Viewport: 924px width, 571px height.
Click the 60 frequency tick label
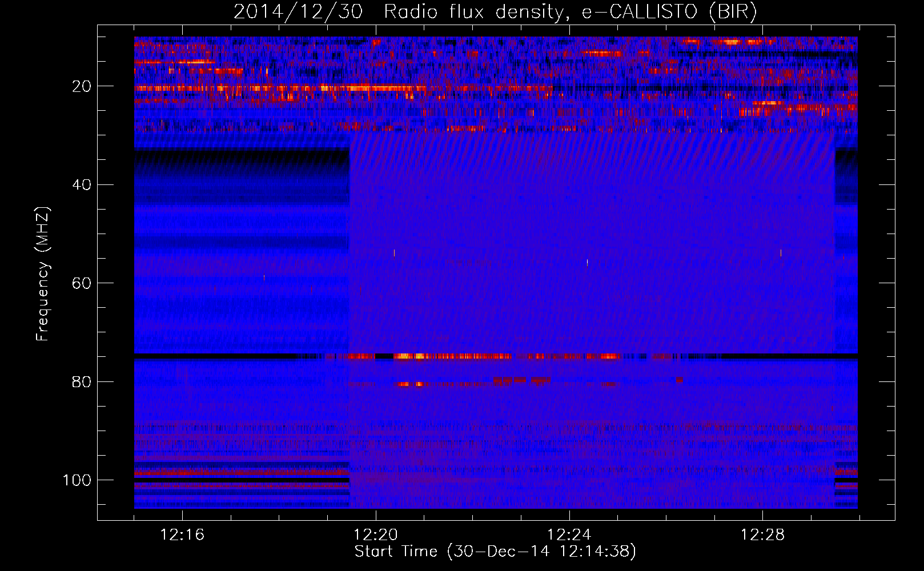coord(82,283)
